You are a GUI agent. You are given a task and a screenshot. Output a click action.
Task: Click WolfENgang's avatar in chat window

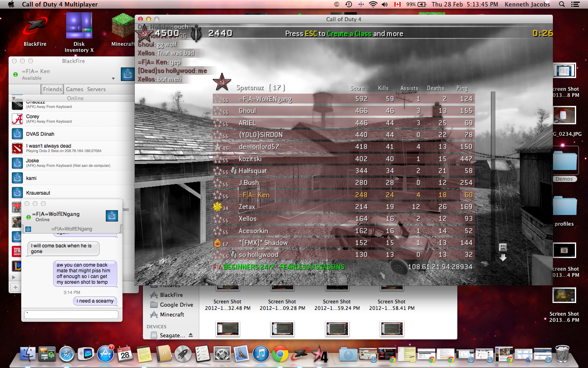[x=112, y=216]
